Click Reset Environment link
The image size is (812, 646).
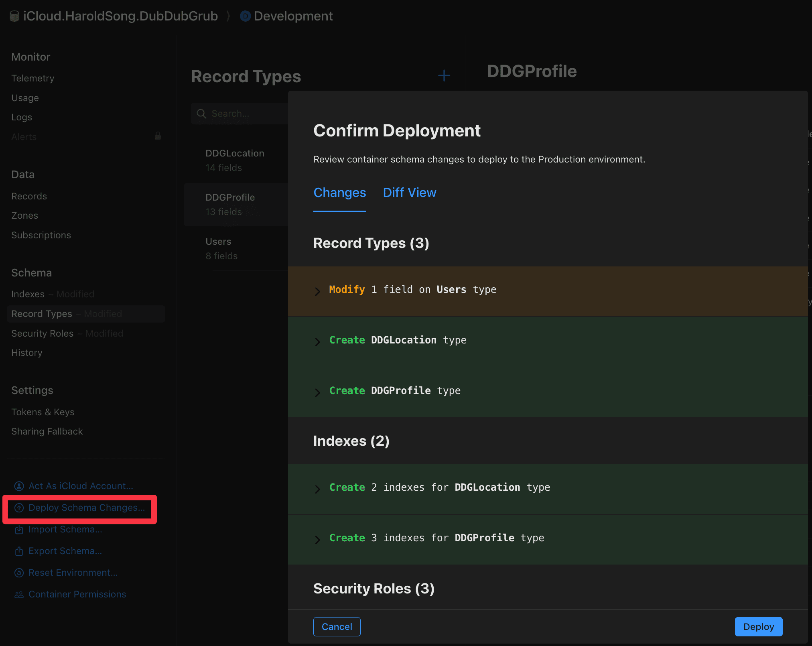73,573
